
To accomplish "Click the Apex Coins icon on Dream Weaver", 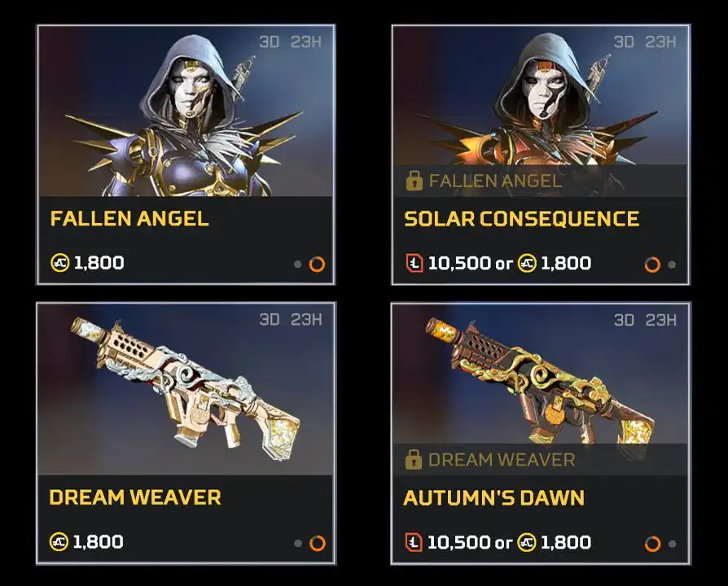I will tap(59, 541).
